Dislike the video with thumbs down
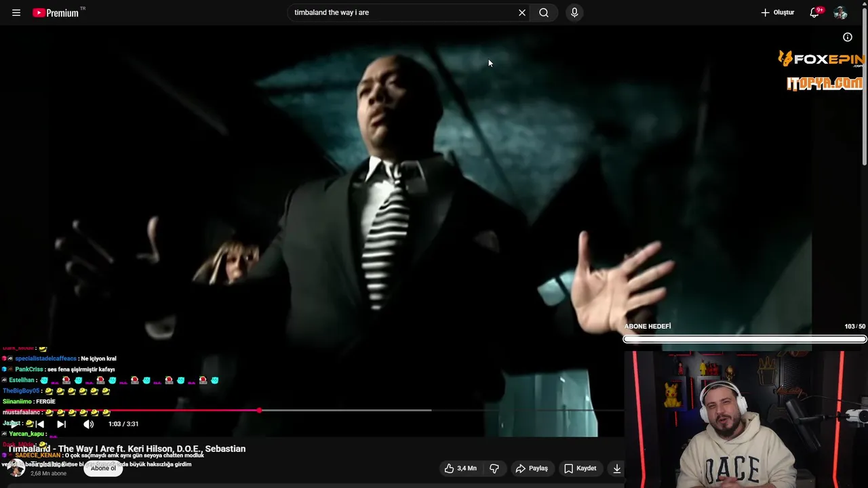Viewport: 868px width, 488px height. point(494,468)
